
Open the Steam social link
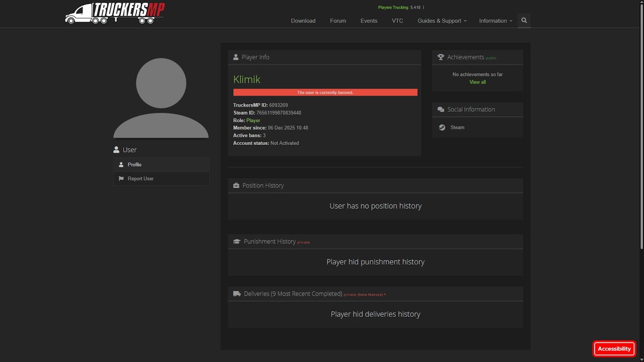pos(457,128)
